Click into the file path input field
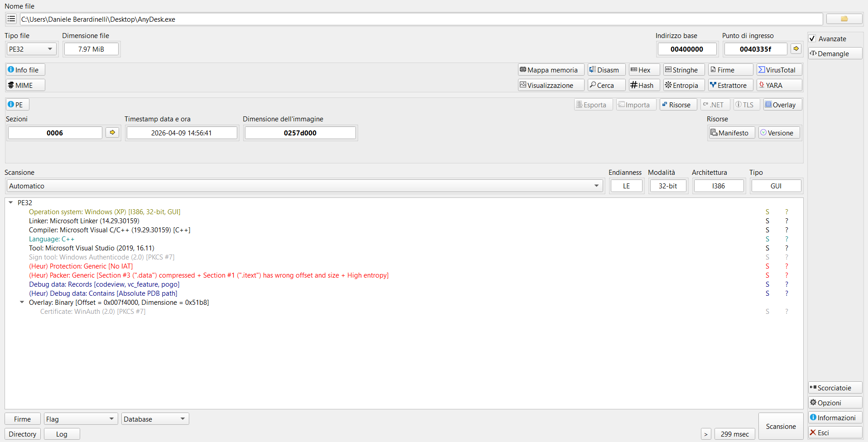 (x=421, y=19)
